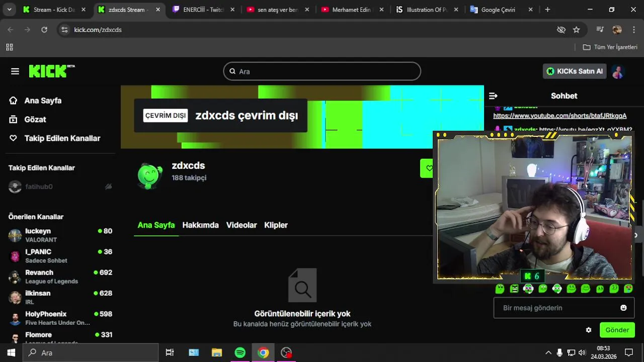
Task: Click the green follow heart button
Action: tap(427, 168)
